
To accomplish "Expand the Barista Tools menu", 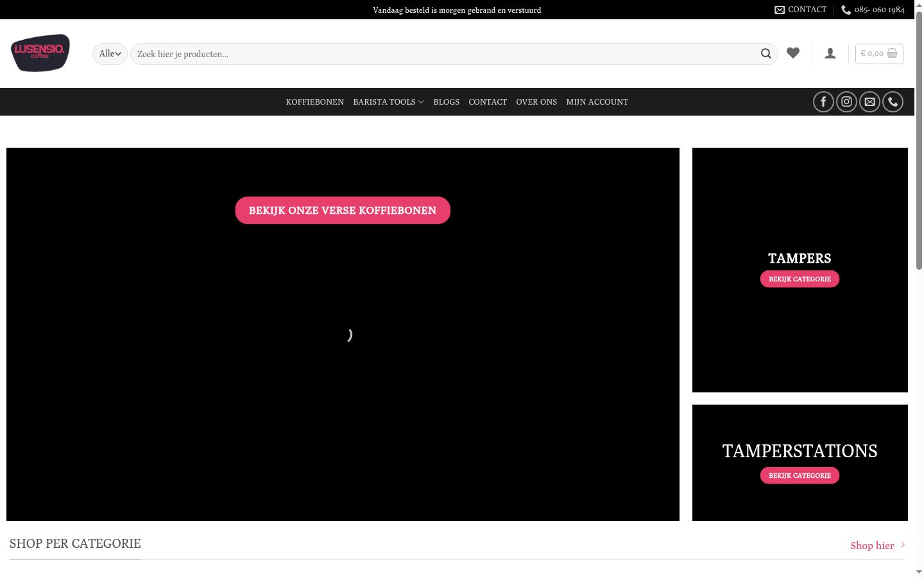I will tap(388, 102).
